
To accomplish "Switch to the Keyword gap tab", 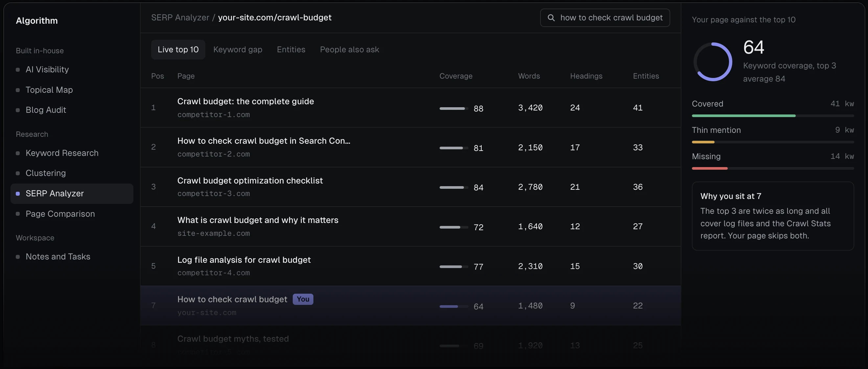I will 238,50.
